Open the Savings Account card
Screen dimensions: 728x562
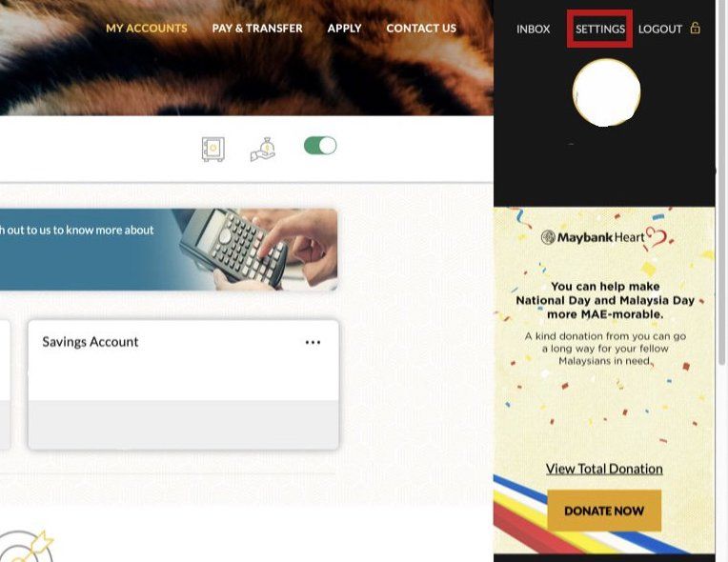coord(183,384)
